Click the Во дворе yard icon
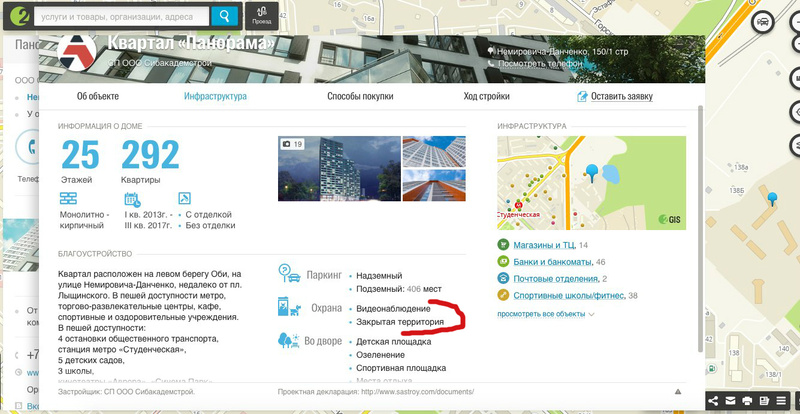The height and width of the screenshot is (414, 800). (289, 340)
